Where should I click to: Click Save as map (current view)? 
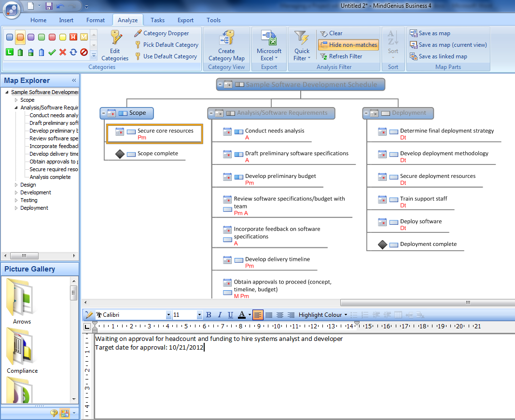(448, 45)
